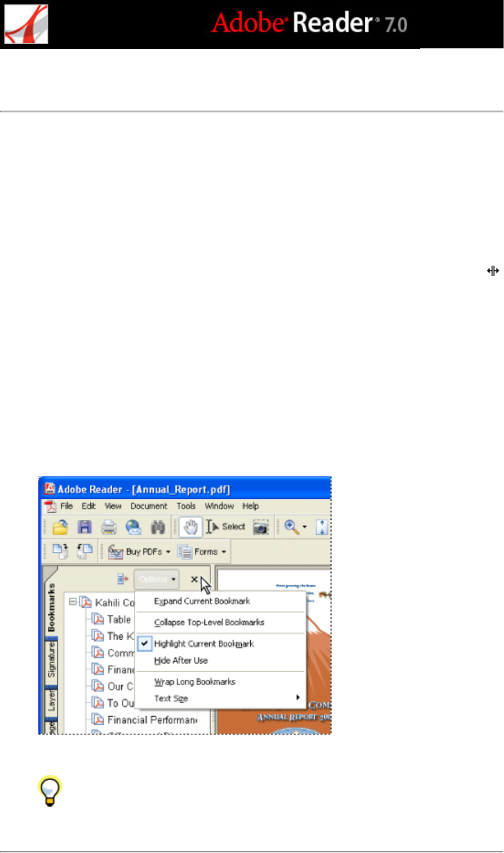
Task: Open the Tools menu
Action: 186,506
